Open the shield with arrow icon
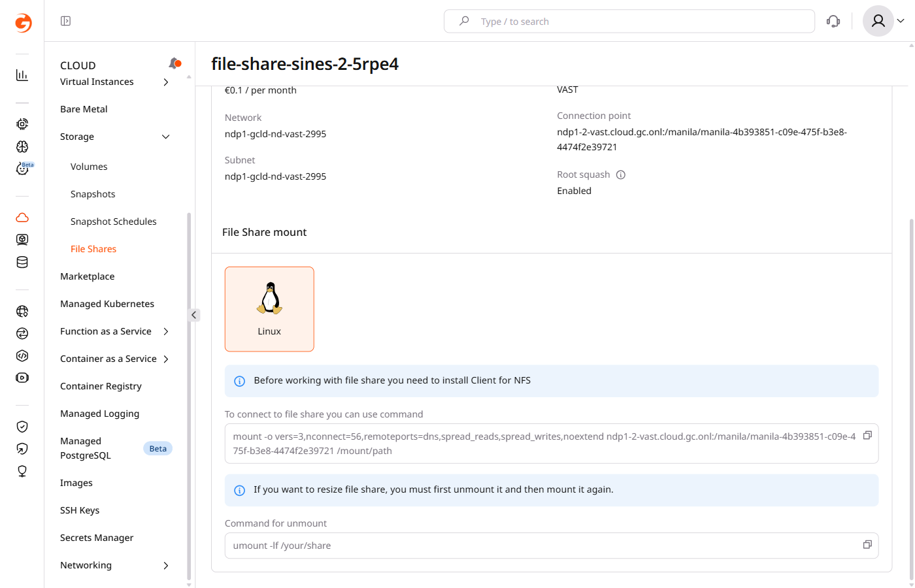The image size is (915, 588). (x=22, y=449)
